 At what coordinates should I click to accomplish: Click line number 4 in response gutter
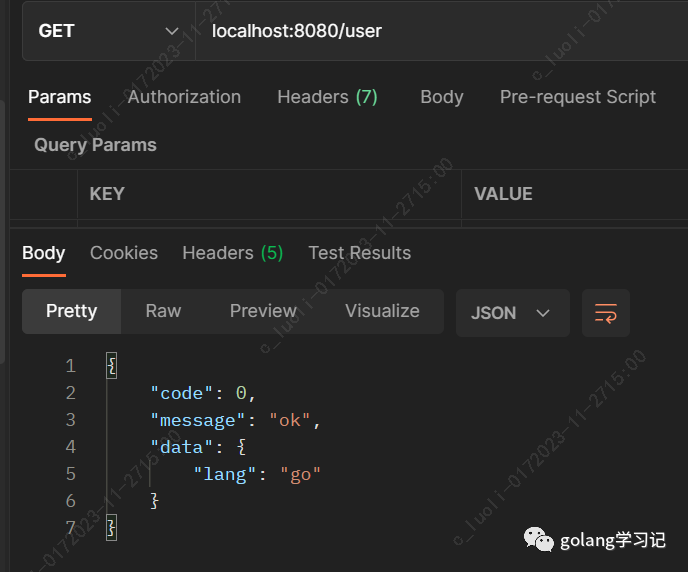click(70, 446)
